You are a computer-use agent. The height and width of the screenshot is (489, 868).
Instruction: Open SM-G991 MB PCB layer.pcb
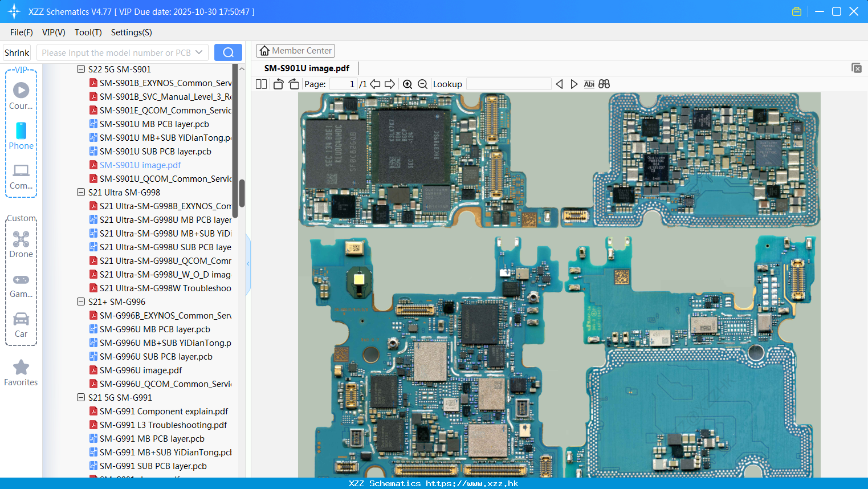tap(152, 438)
